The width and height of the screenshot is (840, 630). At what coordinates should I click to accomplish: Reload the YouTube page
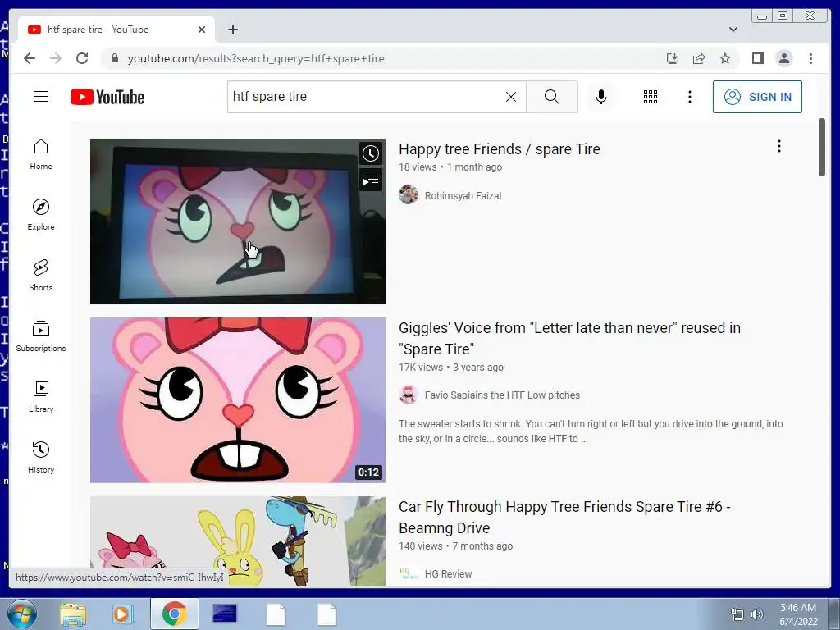(x=82, y=58)
